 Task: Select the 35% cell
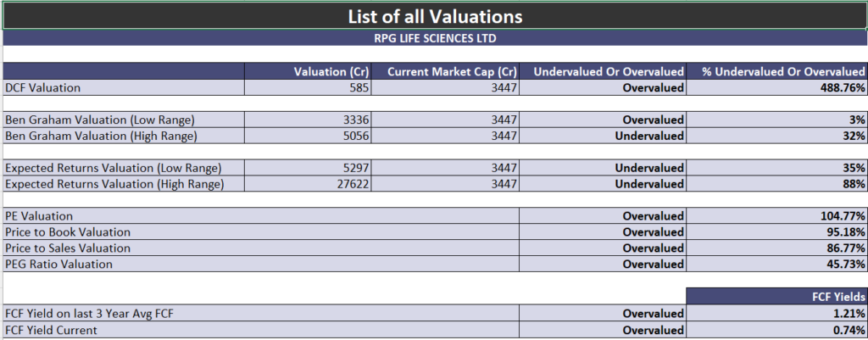pos(776,168)
